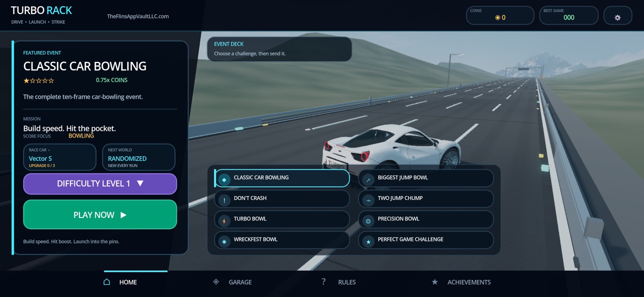Image resolution: width=644 pixels, height=297 pixels.
Task: Click the lightning icon on Turbo Bowl
Action: [224, 220]
